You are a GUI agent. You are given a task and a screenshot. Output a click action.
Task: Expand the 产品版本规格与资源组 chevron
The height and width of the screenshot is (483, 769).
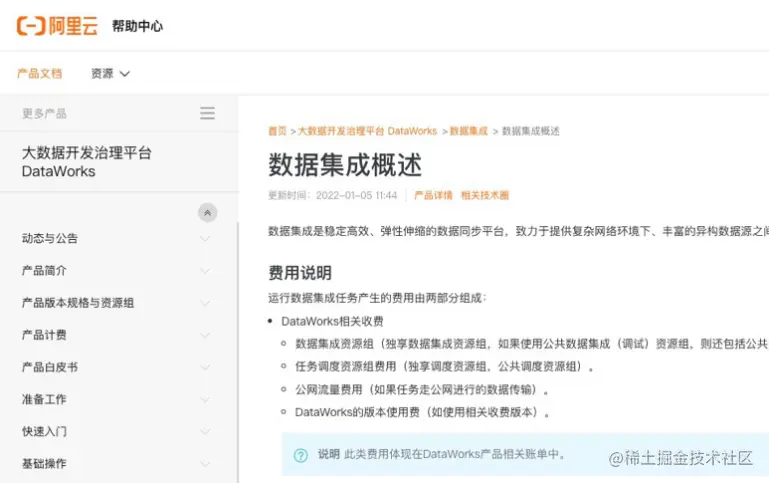coord(205,303)
